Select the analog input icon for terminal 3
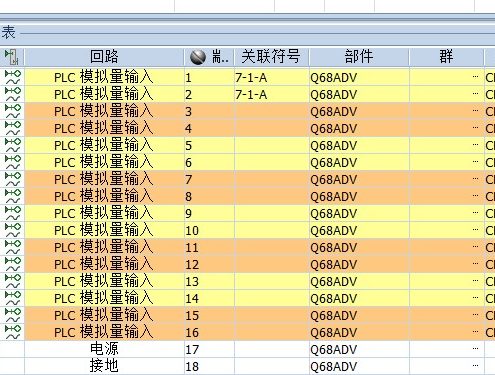This screenshot has height=375, width=495. [13, 111]
